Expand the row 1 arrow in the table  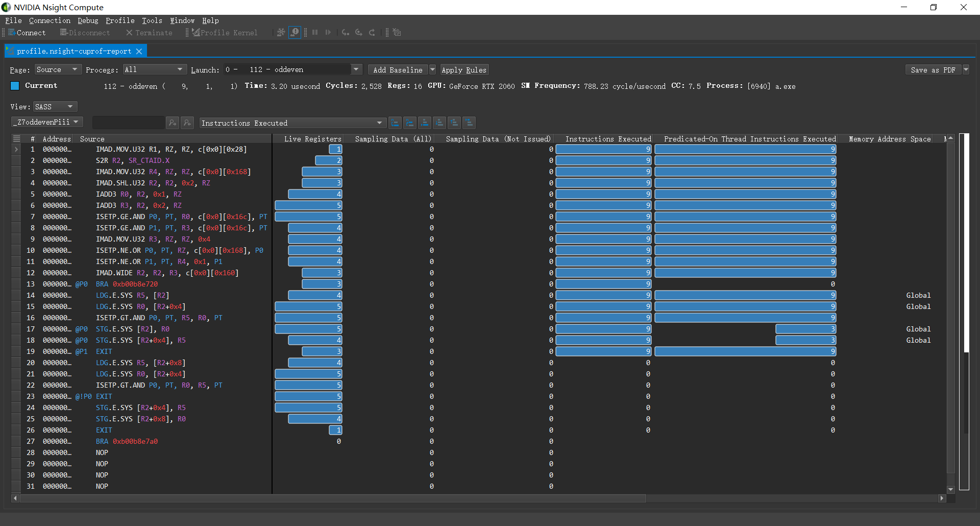coord(16,149)
